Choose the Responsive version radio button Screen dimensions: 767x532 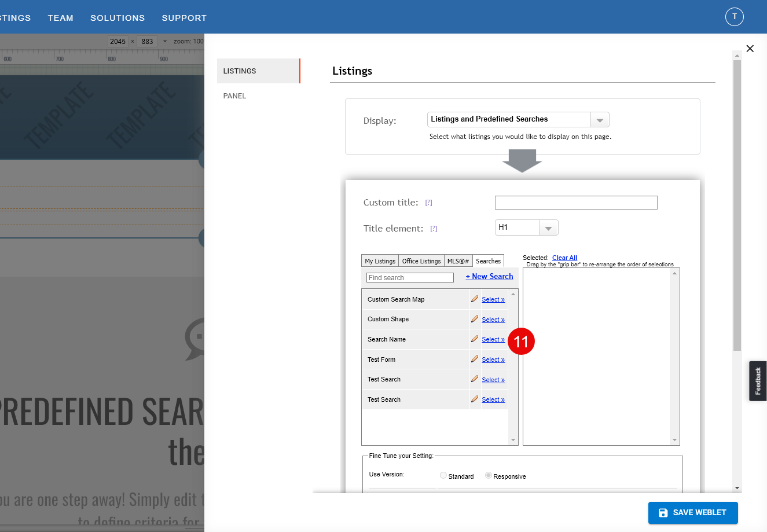pyautogui.click(x=489, y=475)
